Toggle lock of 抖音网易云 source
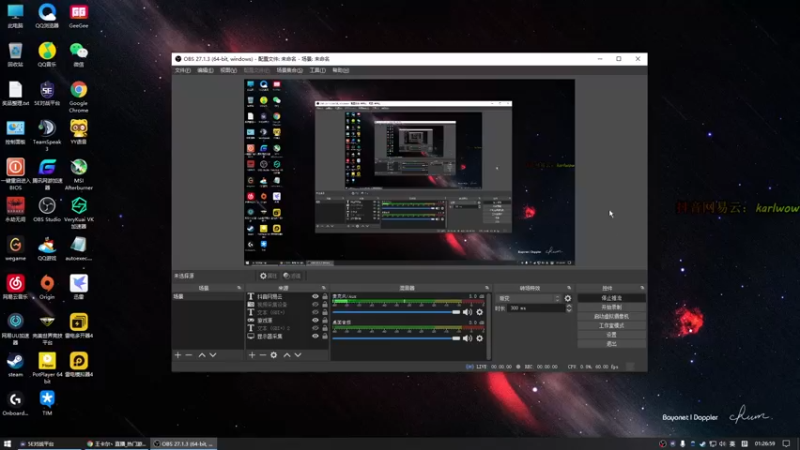 point(324,296)
